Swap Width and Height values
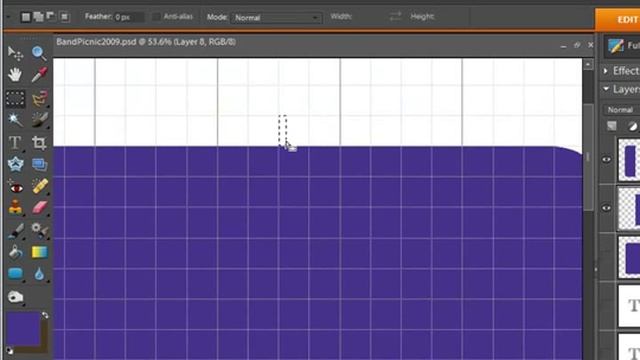 click(x=395, y=16)
